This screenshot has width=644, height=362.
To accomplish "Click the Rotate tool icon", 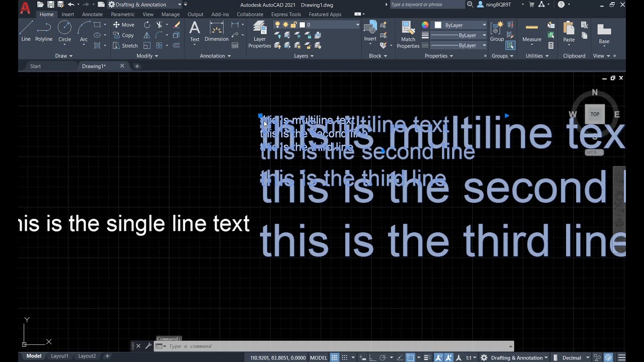I will 147,25.
